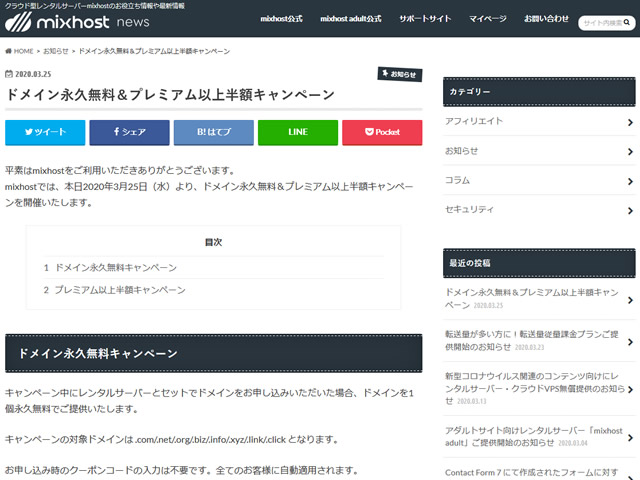Click chevron beside the 2020.03.04 recent post
Screen dimensions: 640x480
(630, 438)
